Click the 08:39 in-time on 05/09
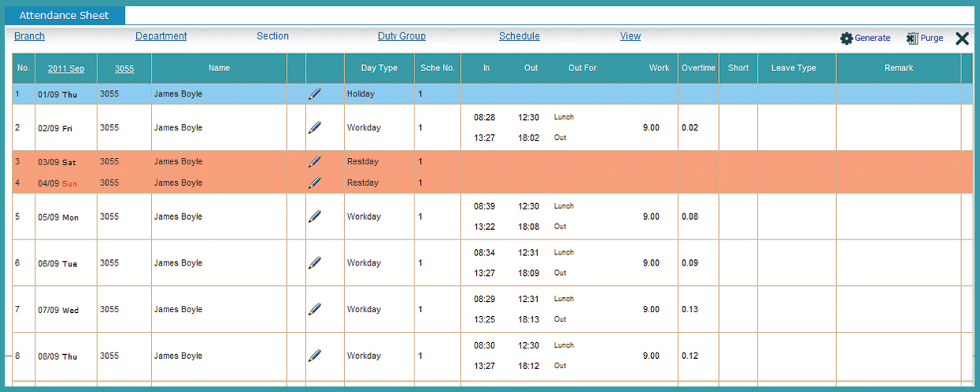 click(x=485, y=206)
